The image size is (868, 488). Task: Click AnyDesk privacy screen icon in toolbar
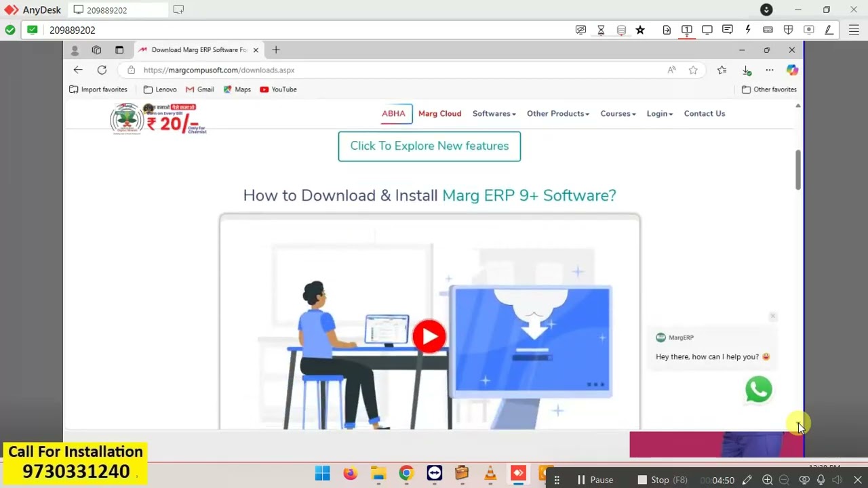pyautogui.click(x=580, y=30)
